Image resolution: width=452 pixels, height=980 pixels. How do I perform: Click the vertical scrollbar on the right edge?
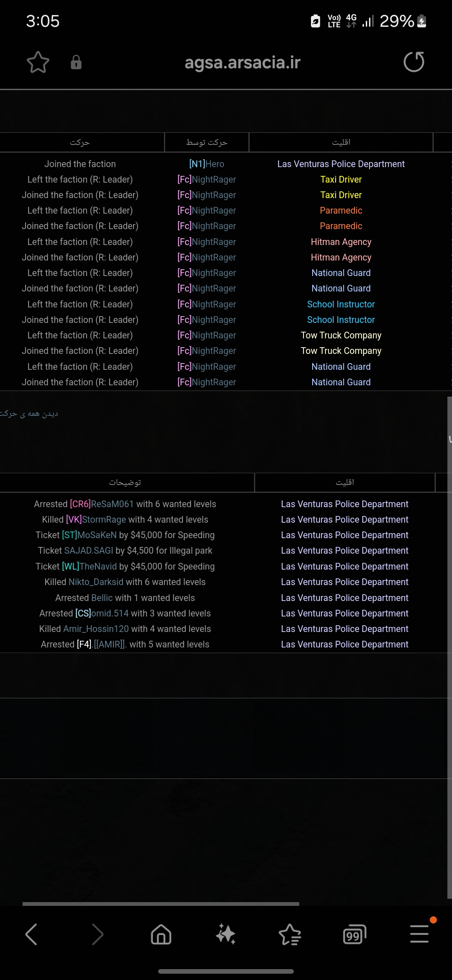[449, 647]
